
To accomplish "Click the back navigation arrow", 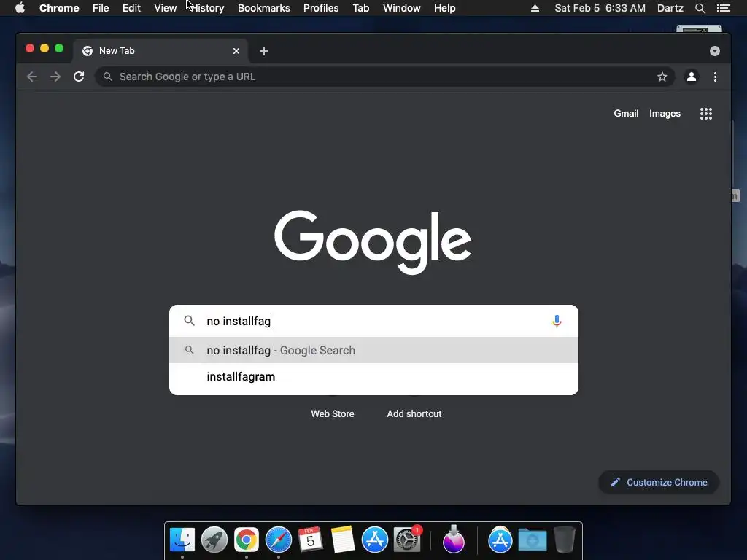I will click(x=32, y=77).
